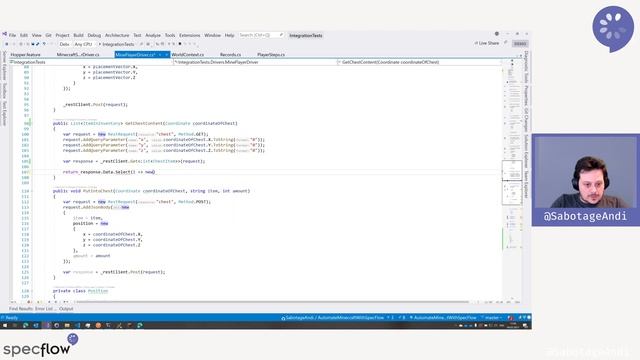Click the line with return response.Data.Select

click(x=109, y=172)
